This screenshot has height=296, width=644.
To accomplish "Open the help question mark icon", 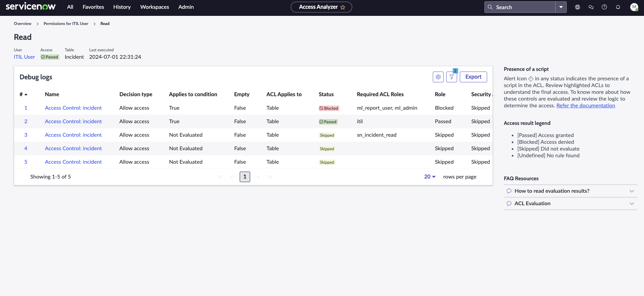I will tap(605, 7).
